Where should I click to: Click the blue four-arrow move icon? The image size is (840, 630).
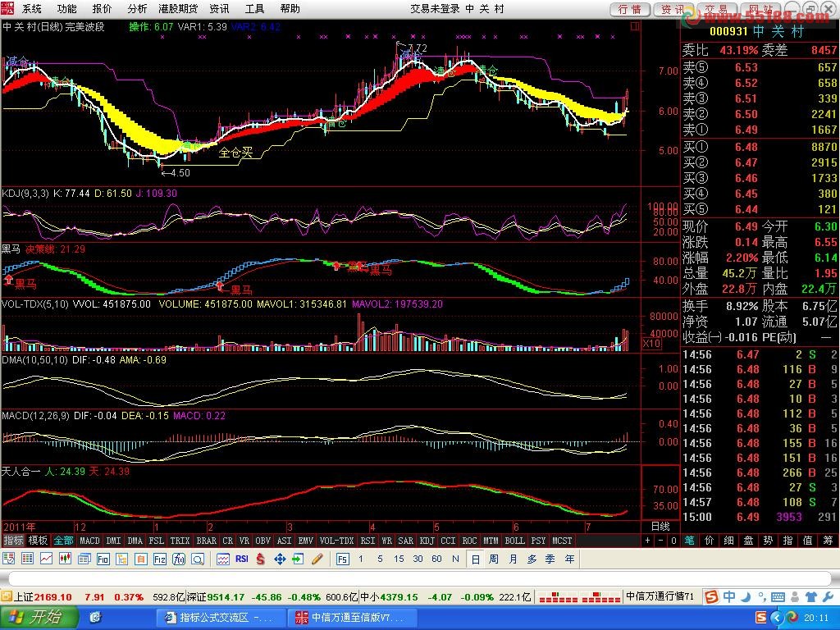click(280, 559)
